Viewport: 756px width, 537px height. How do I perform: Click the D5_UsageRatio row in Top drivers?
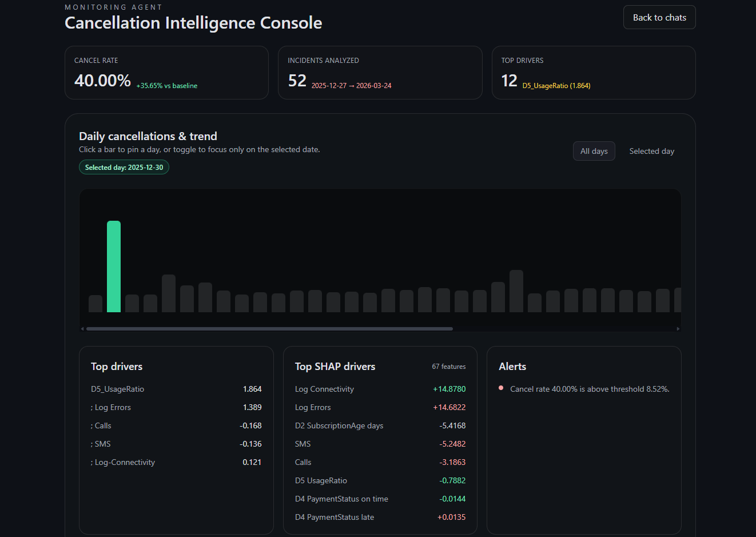176,389
